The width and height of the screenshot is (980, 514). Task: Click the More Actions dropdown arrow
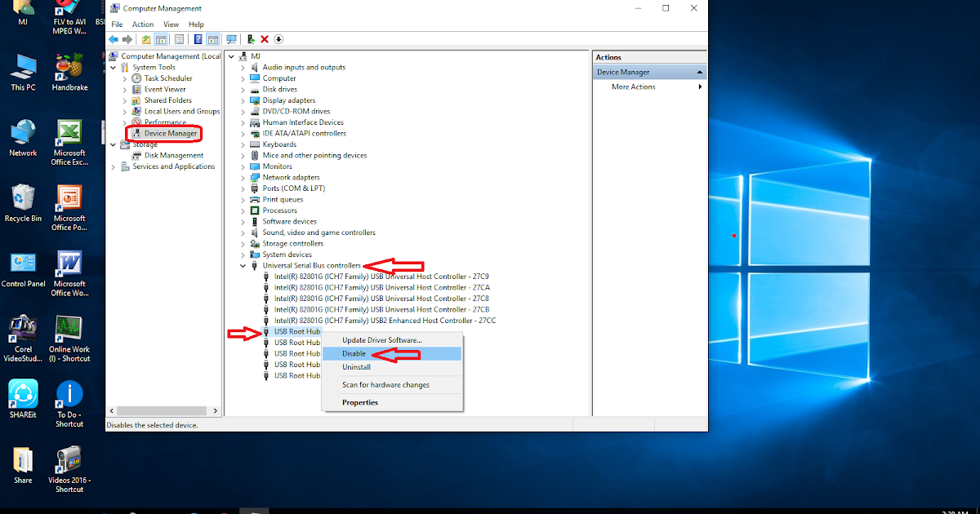701,86
